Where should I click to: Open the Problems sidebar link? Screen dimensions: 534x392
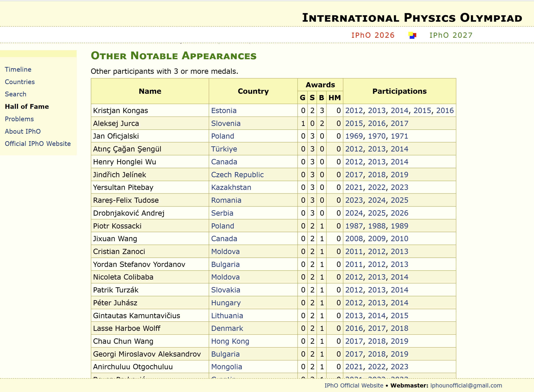coord(20,119)
